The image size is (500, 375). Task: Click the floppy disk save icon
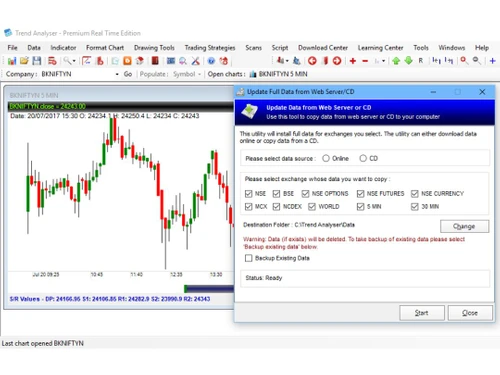[37, 61]
